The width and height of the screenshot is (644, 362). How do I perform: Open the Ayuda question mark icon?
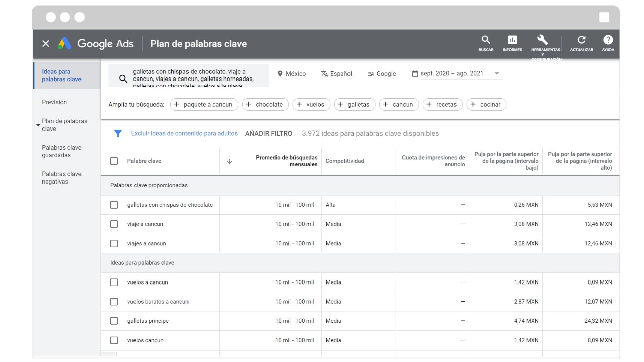click(608, 40)
